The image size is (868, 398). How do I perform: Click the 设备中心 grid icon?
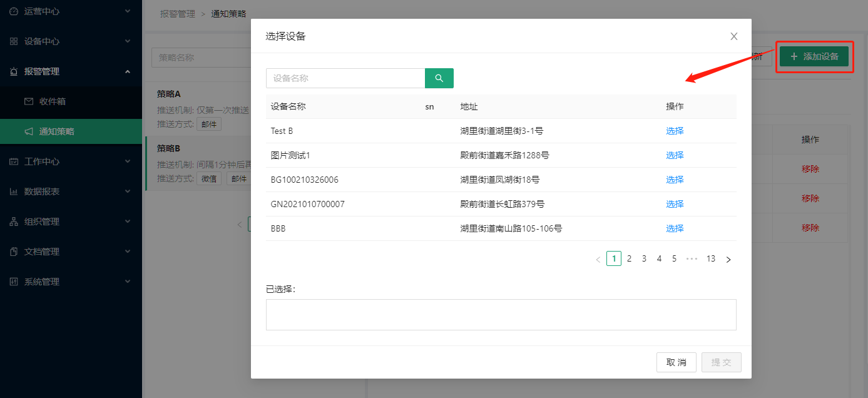point(14,41)
